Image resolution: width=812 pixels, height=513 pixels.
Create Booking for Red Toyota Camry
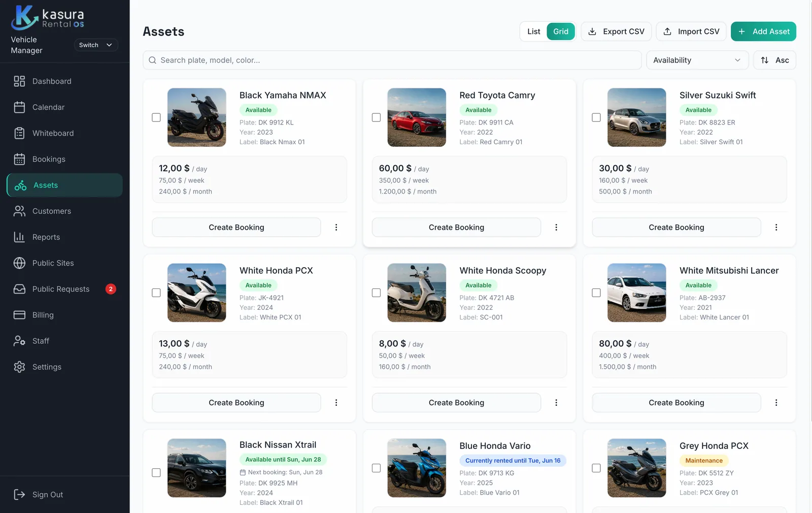pyautogui.click(x=456, y=228)
